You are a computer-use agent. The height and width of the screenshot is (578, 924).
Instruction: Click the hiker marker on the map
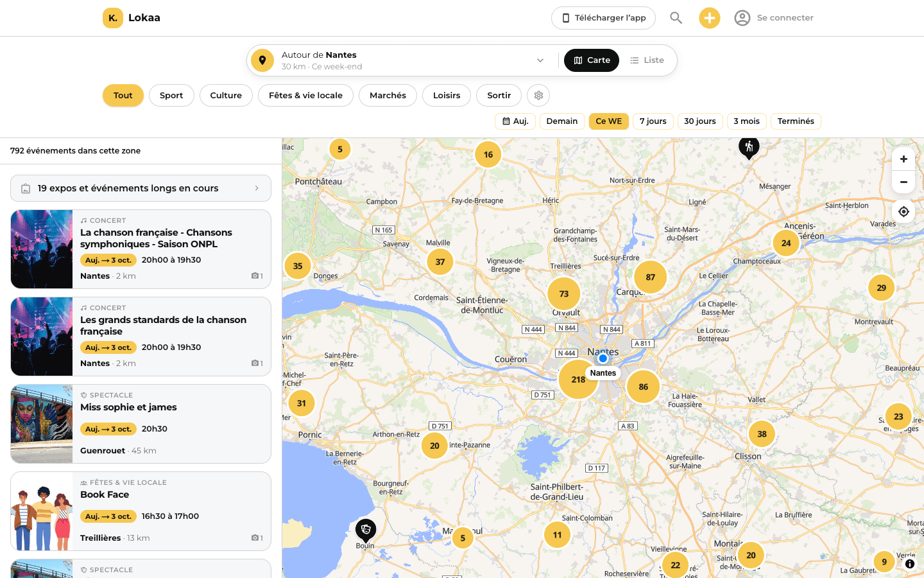click(749, 148)
